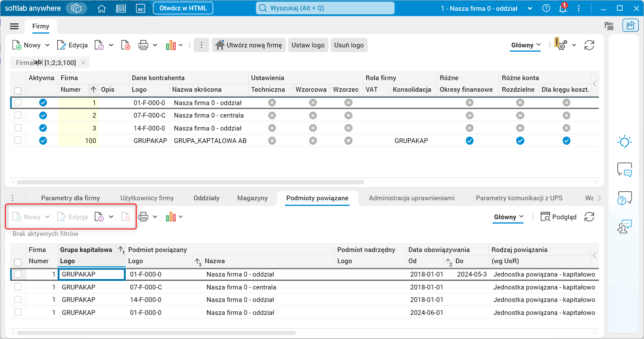Click the bar chart icon in lower toolbar

(x=171, y=217)
